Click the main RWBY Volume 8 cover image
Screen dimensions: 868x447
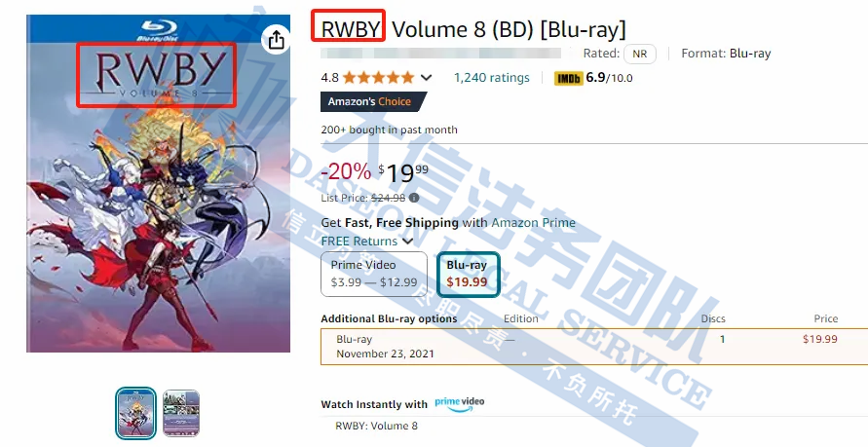coord(159,183)
